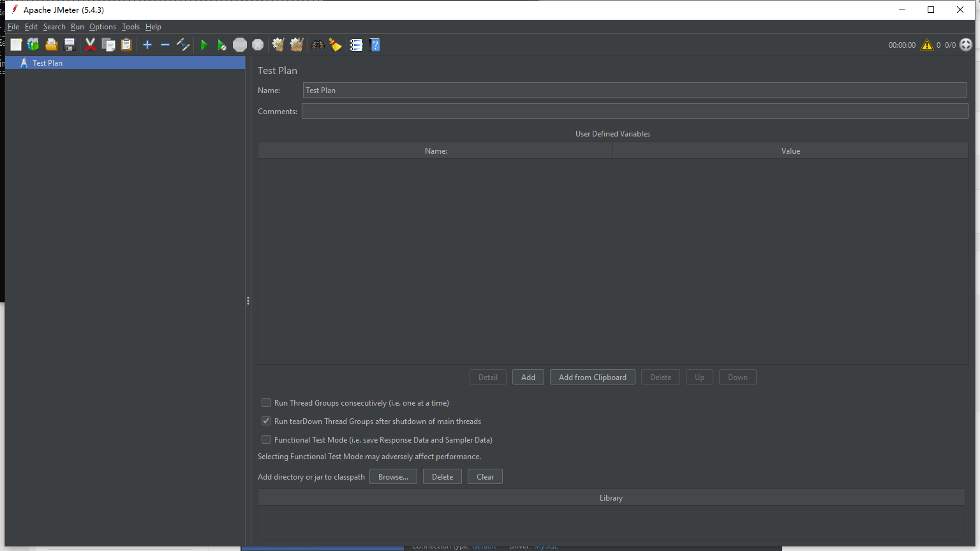
Task: Click the warning triangle log indicator
Action: coord(927,45)
